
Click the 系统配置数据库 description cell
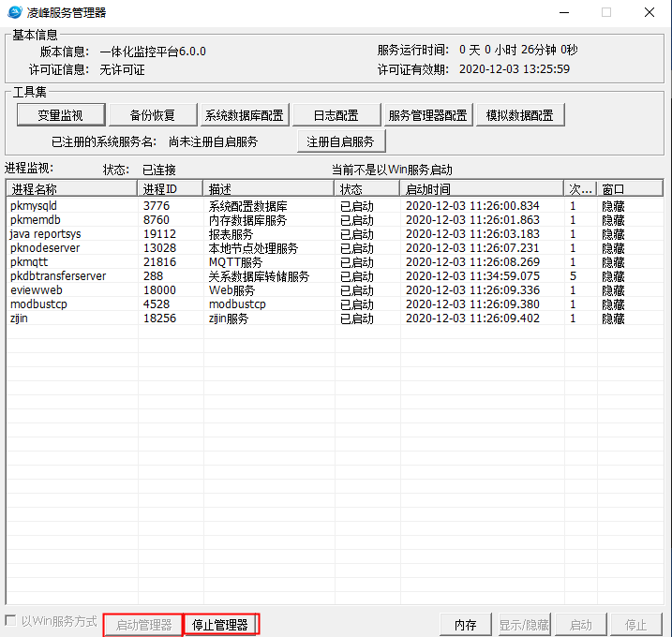(x=247, y=206)
